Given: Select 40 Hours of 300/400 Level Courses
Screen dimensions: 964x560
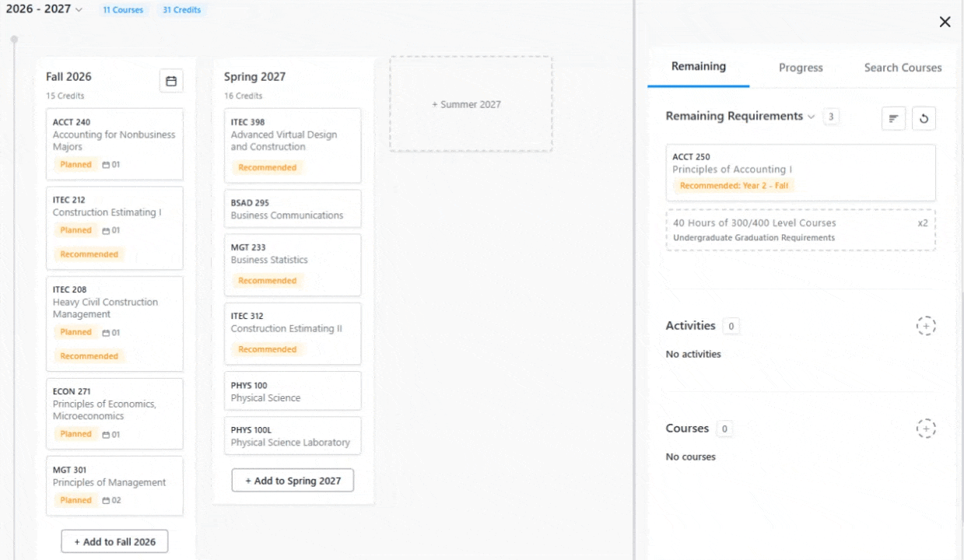Looking at the screenshot, I should click(801, 230).
